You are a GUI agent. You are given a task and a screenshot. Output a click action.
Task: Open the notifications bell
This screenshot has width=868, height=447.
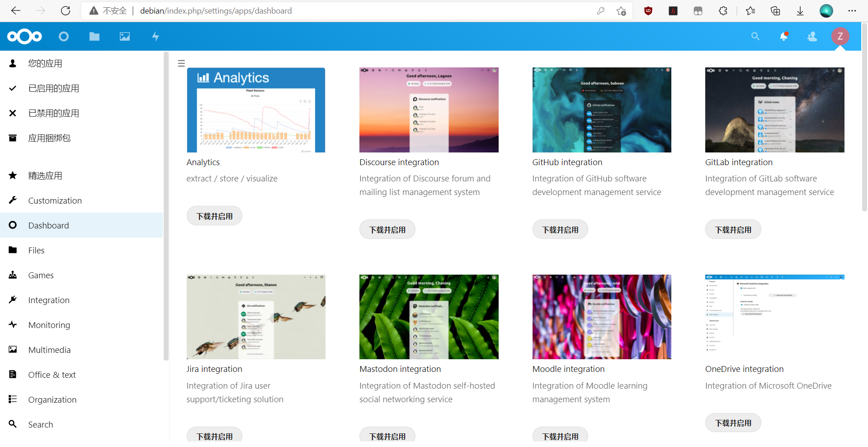[784, 36]
